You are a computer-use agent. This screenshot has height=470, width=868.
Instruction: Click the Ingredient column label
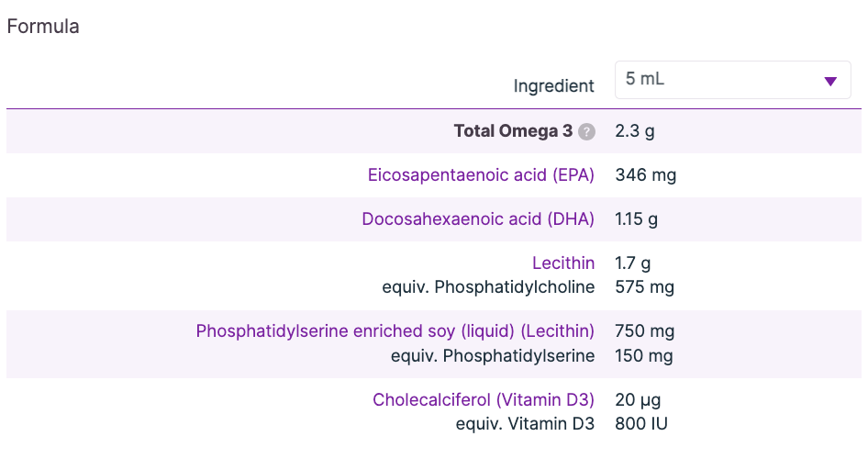pos(553,86)
